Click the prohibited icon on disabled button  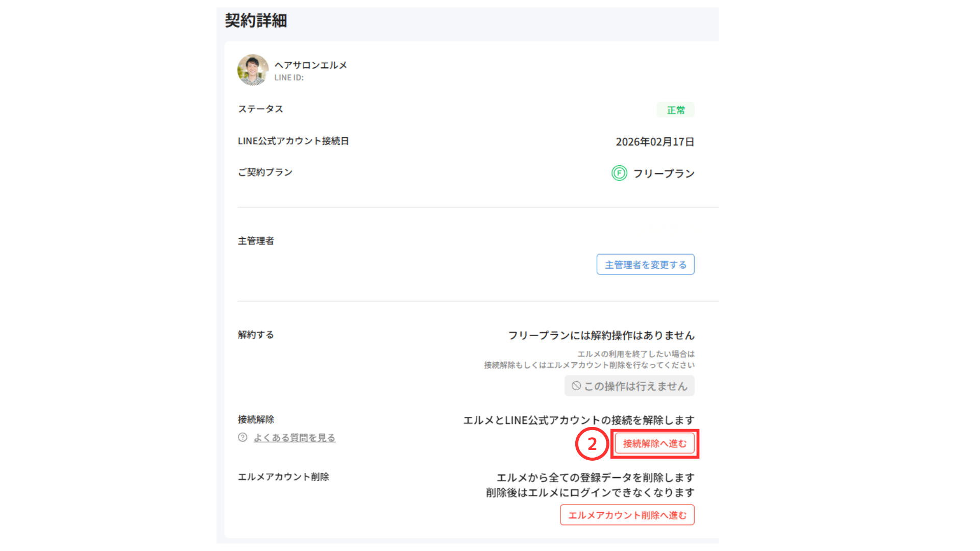click(x=576, y=386)
